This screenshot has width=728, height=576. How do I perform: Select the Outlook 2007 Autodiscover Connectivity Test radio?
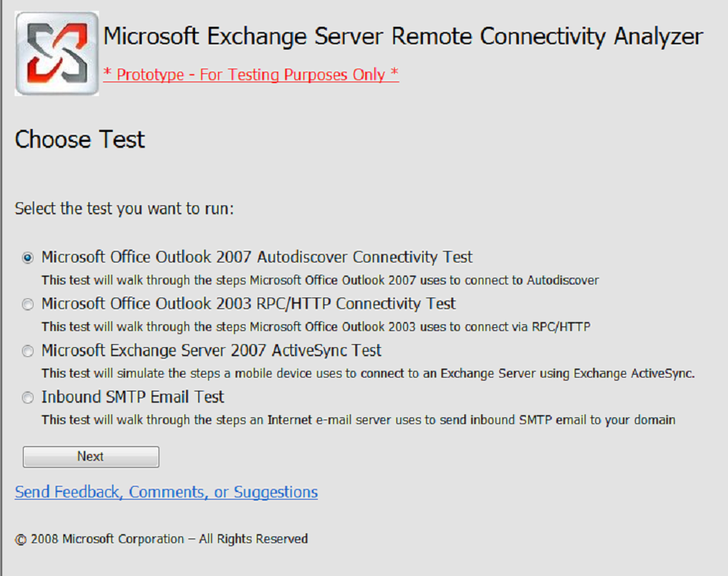pyautogui.click(x=27, y=258)
